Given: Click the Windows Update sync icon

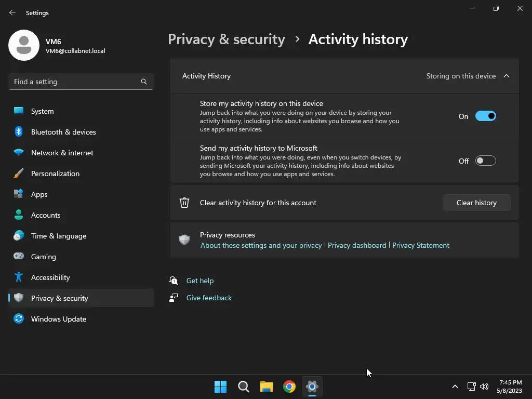Looking at the screenshot, I should coord(19,319).
